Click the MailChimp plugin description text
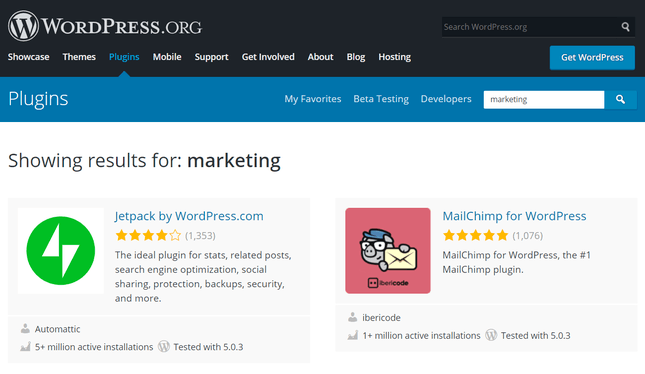 click(517, 262)
